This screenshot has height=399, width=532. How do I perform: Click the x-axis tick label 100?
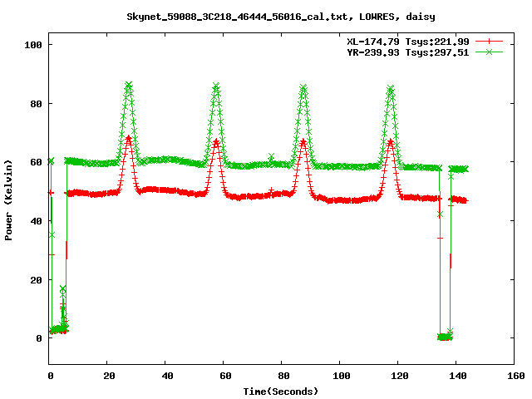(342, 376)
